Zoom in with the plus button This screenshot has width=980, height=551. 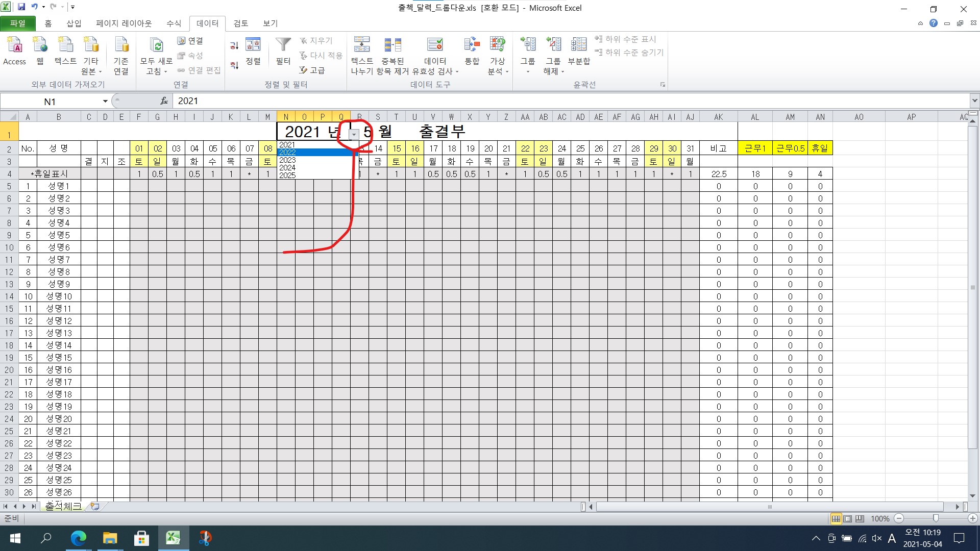[x=973, y=518]
